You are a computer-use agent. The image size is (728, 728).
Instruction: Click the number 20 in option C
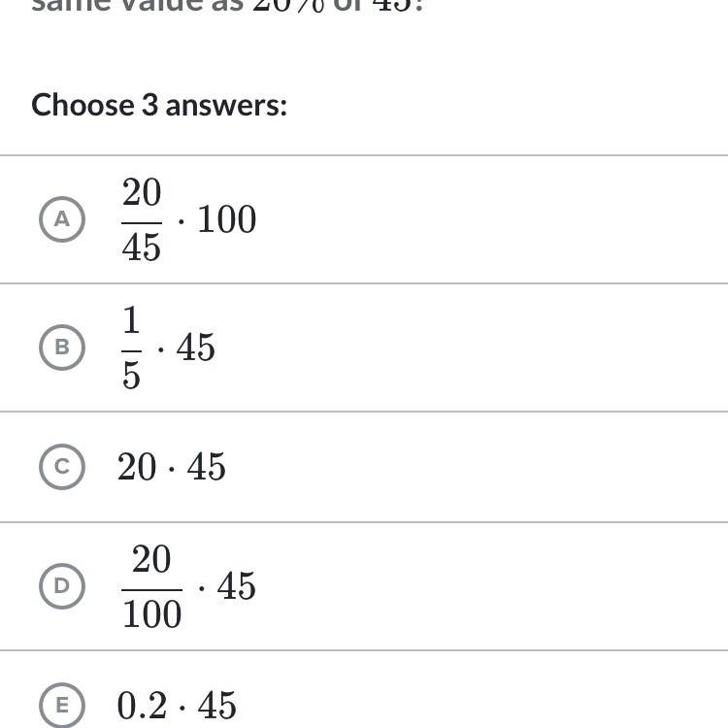(x=137, y=467)
